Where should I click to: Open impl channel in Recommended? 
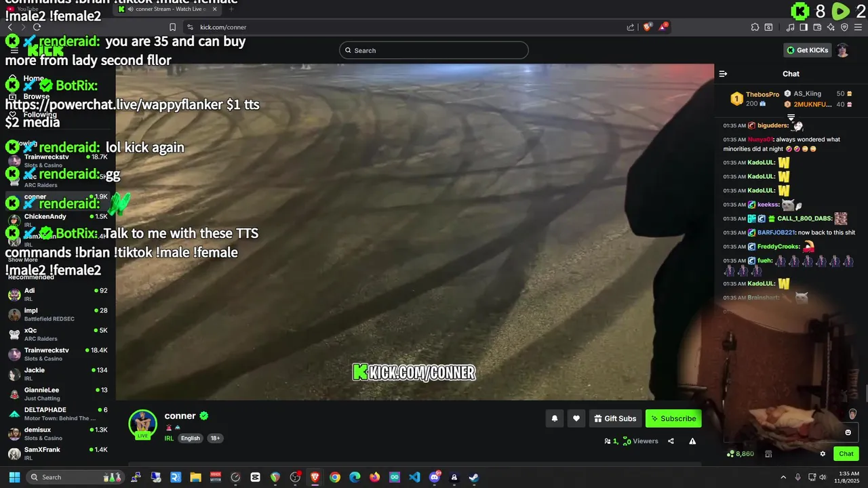coord(58,314)
